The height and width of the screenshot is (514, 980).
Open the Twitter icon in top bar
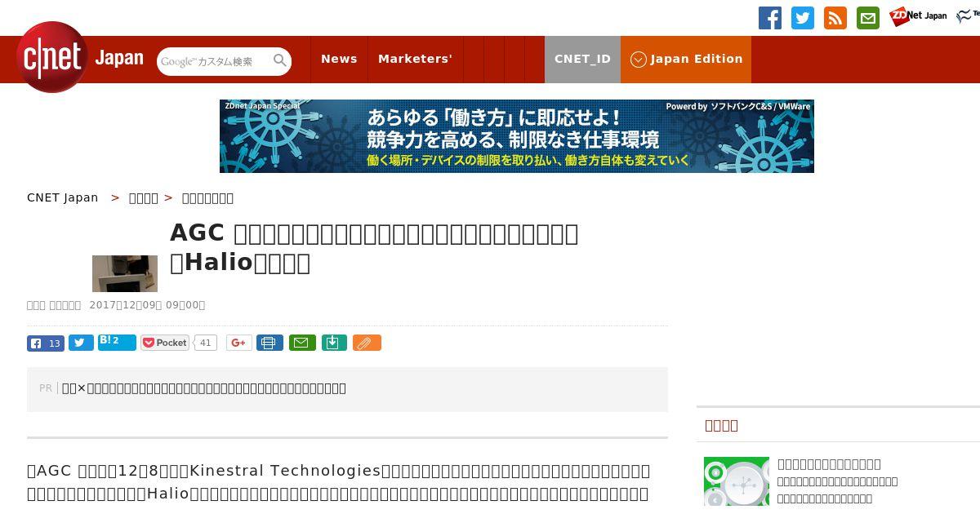pyautogui.click(x=803, y=18)
